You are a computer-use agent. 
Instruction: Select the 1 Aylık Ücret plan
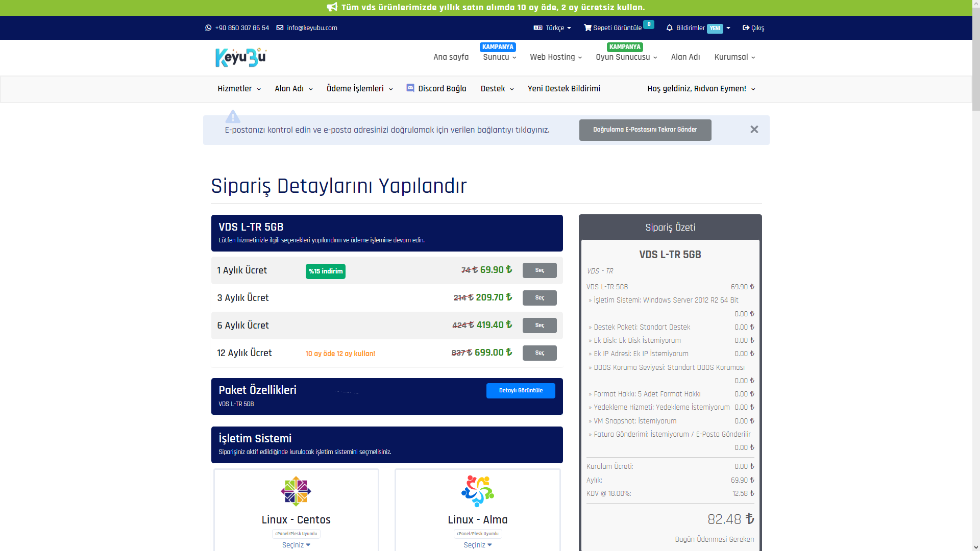point(540,270)
